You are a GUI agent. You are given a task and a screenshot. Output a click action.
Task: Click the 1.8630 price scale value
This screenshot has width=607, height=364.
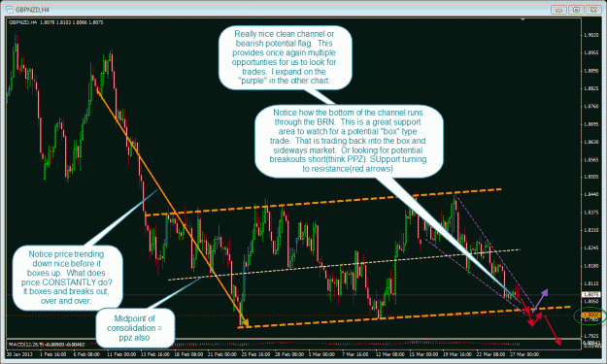click(x=590, y=142)
